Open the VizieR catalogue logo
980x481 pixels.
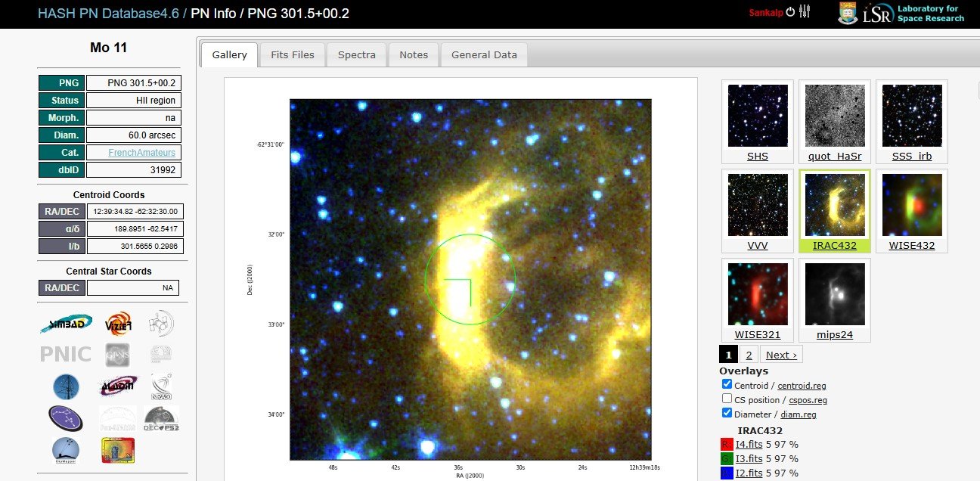point(118,324)
